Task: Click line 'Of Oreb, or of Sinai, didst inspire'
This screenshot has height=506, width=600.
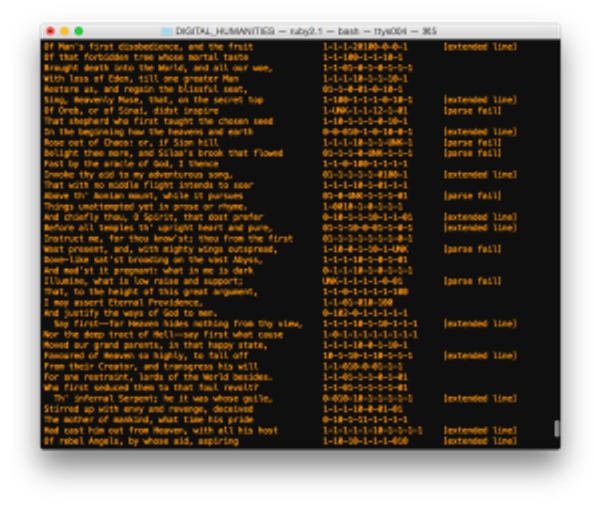Action: 131,111
